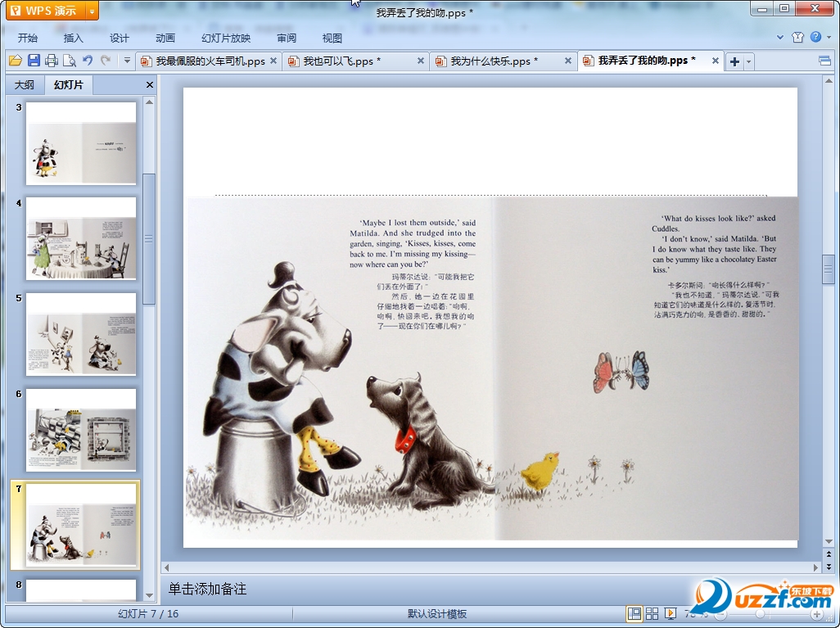The image size is (840, 628).
Task: Select slide 6 thumbnail
Action: 81,430
